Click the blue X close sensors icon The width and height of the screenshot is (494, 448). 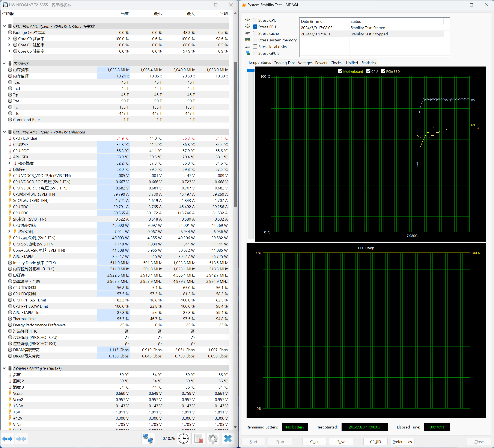(228, 439)
